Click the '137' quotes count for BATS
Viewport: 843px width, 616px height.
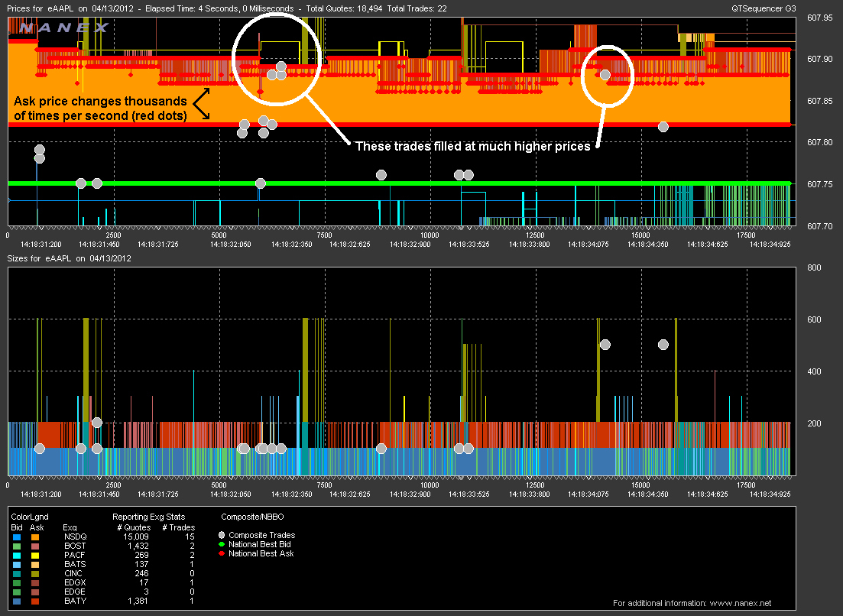pyautogui.click(x=141, y=564)
